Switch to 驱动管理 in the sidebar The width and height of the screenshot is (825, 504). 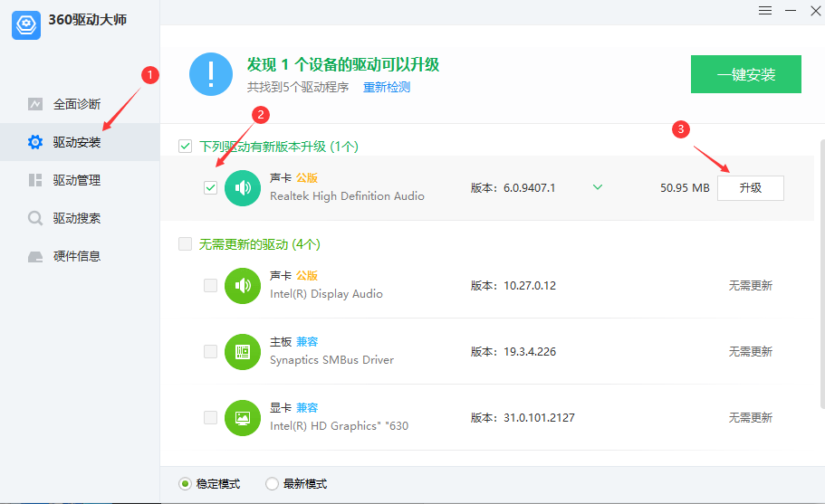tap(77, 180)
